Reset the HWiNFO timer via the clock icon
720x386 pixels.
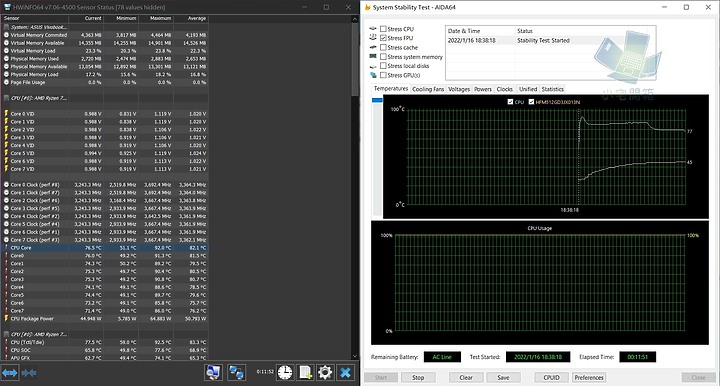(285, 372)
